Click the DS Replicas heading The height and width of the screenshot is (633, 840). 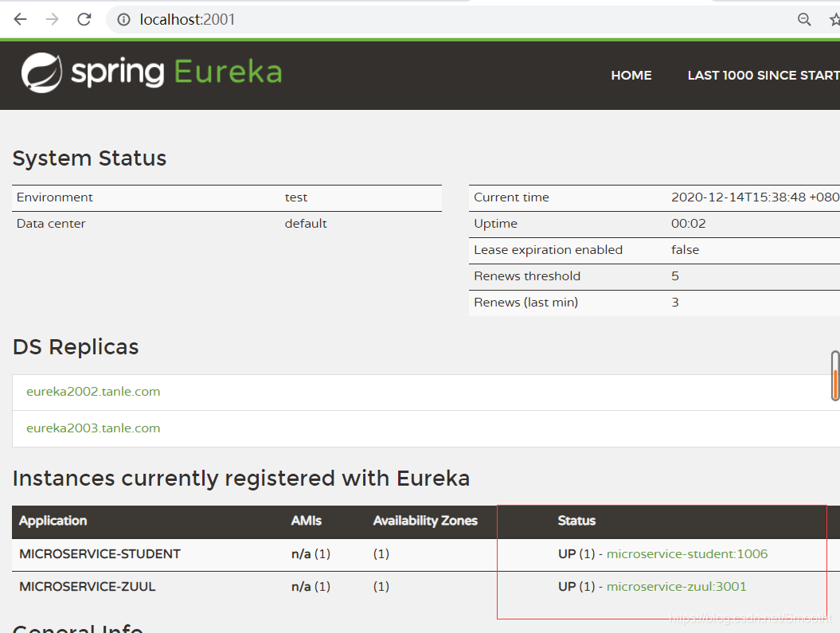pos(76,347)
